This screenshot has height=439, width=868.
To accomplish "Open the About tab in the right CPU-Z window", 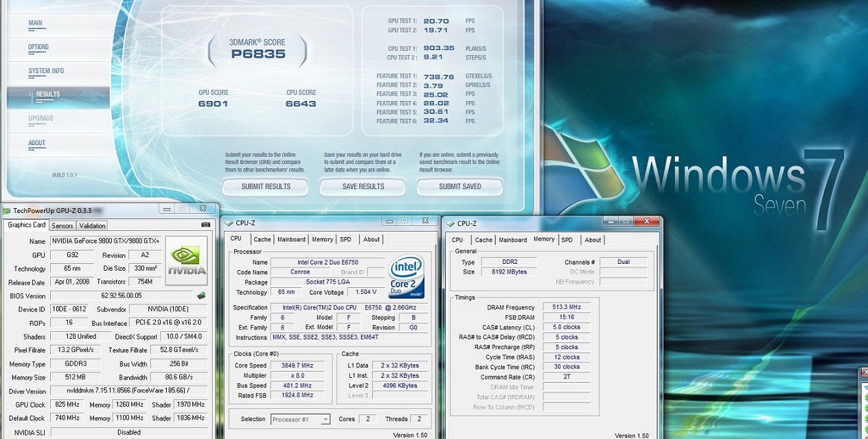I will click(x=593, y=240).
